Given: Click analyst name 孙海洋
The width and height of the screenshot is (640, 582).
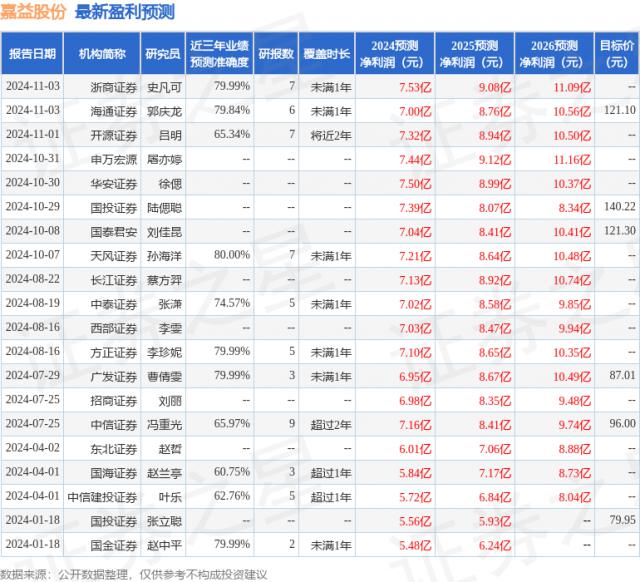Looking at the screenshot, I should [x=164, y=255].
